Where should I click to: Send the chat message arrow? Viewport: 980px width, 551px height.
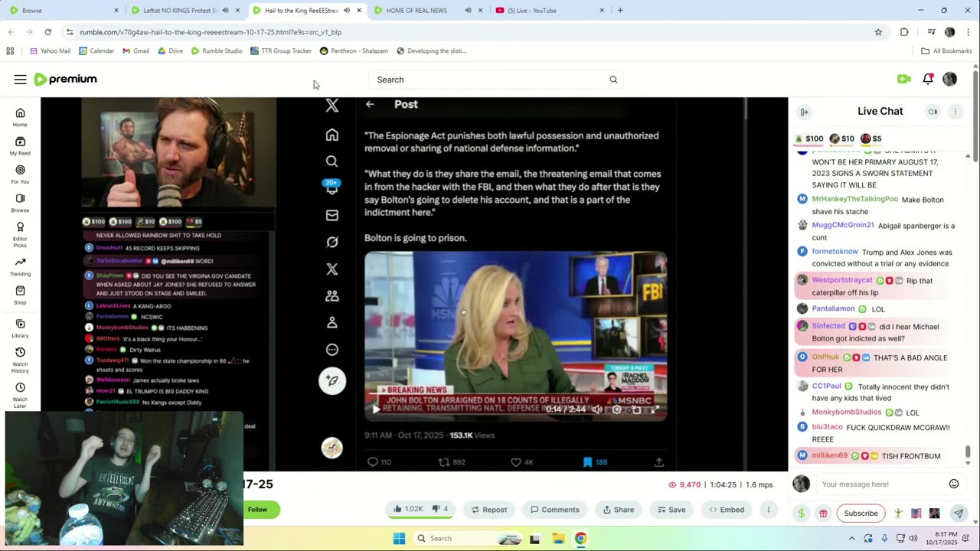958,514
